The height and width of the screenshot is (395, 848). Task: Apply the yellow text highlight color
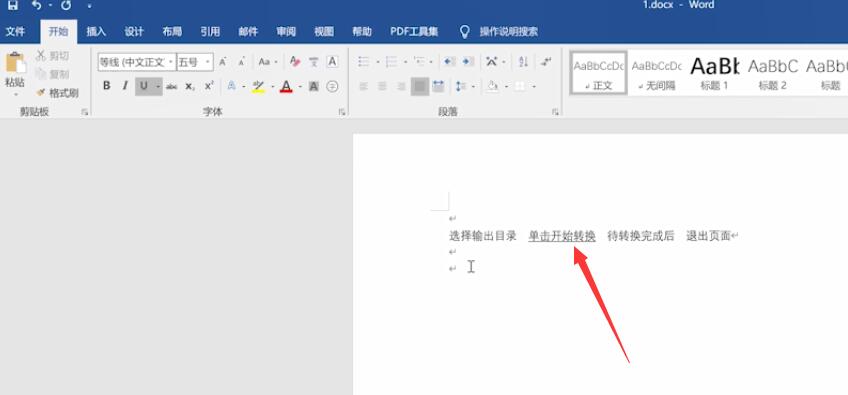click(259, 86)
